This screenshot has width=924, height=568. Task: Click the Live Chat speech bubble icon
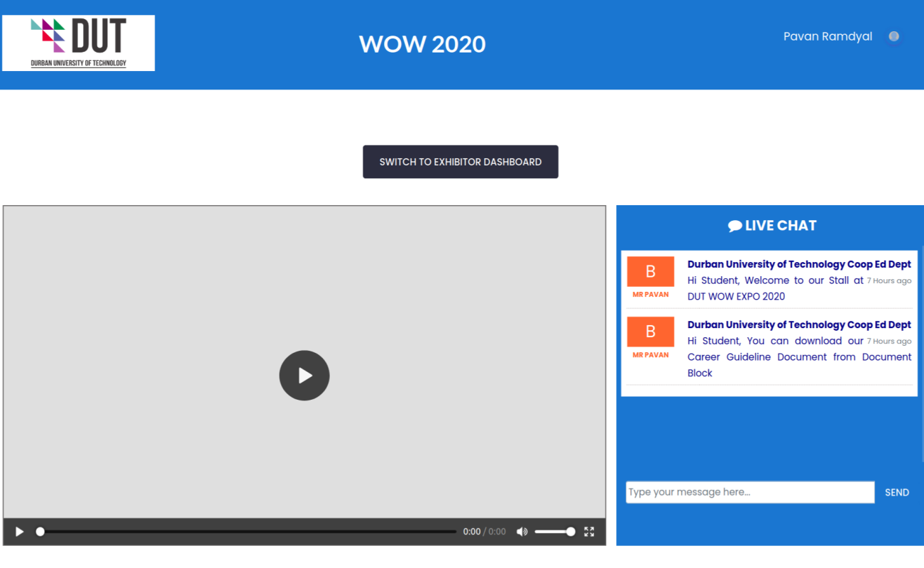(x=735, y=226)
